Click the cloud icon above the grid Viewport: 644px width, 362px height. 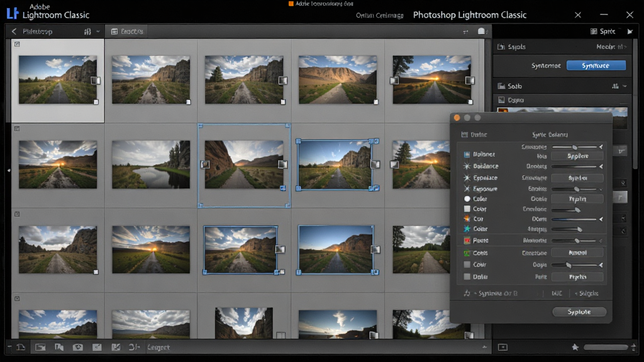pos(481,31)
